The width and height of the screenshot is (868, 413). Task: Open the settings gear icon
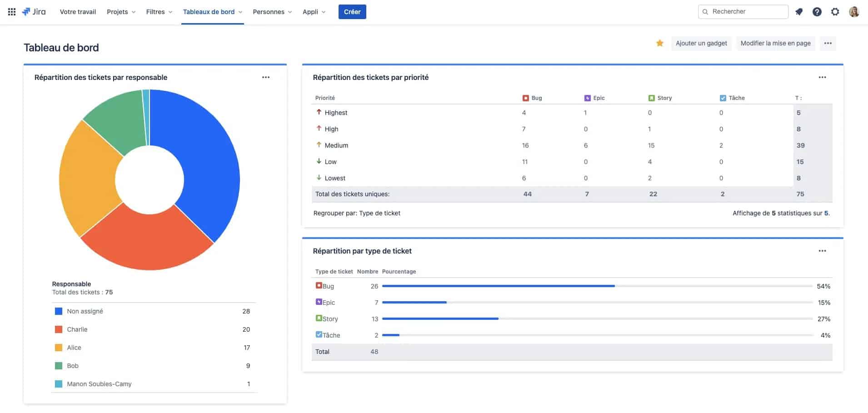point(835,12)
